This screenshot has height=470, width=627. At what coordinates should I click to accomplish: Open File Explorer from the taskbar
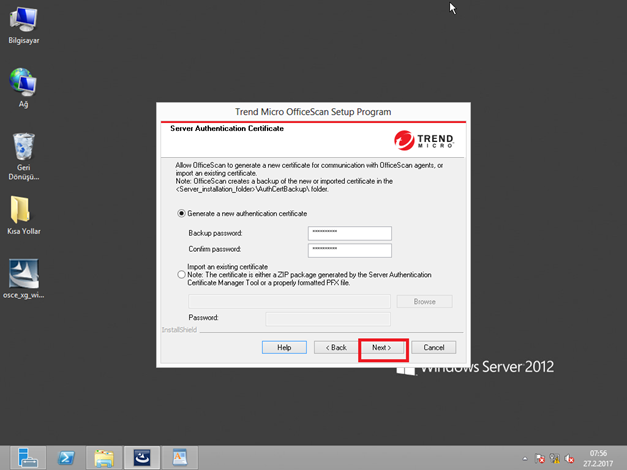coord(104,458)
